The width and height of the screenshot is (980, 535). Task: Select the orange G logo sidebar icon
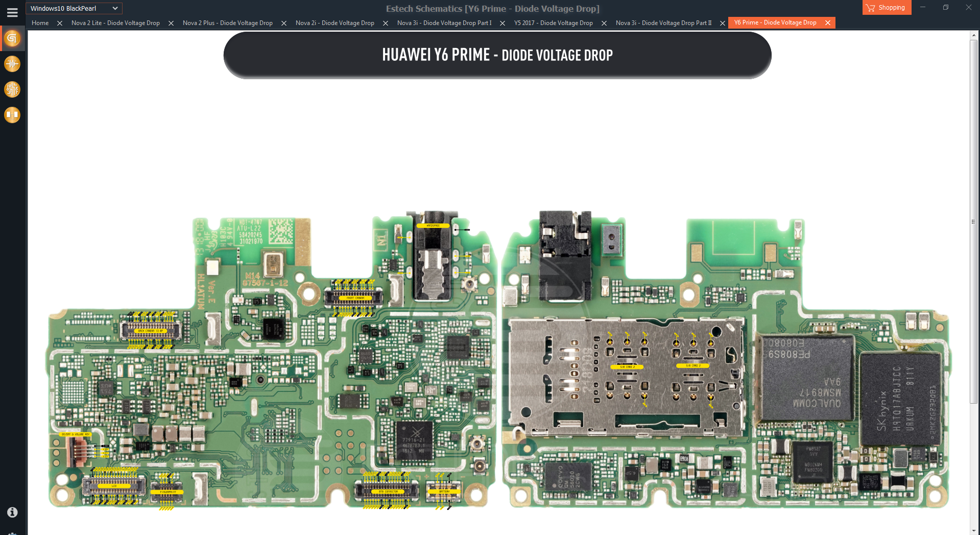point(12,38)
